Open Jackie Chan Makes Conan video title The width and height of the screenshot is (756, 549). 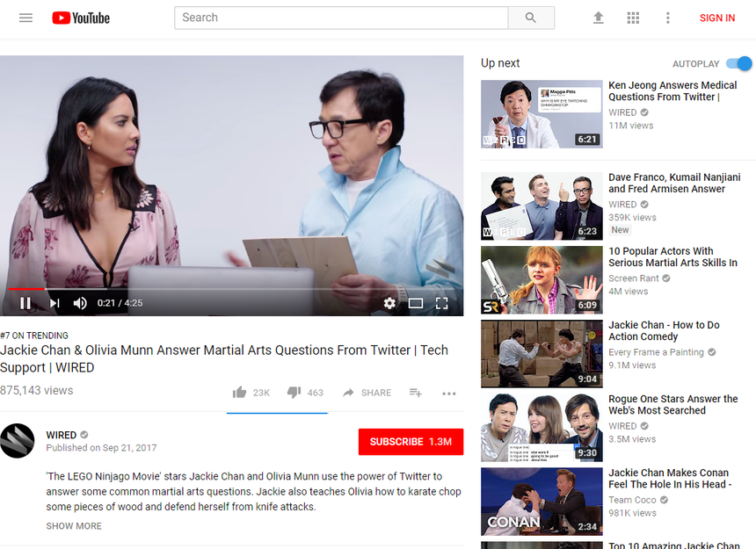click(670, 478)
